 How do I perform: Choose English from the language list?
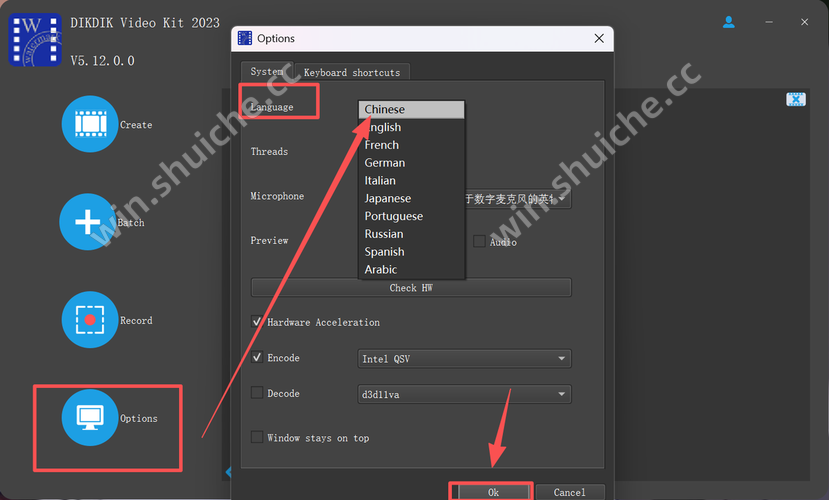[x=411, y=127]
